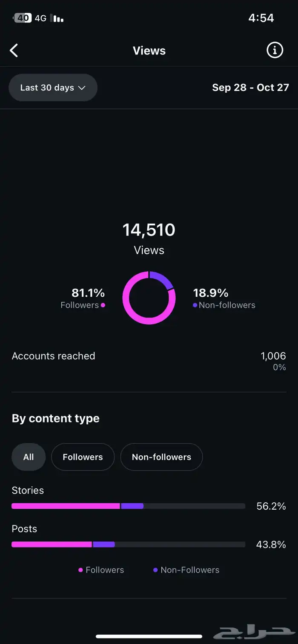This screenshot has height=644, width=298.
Task: Tap the cellular signal bars icon
Action: coord(57,18)
